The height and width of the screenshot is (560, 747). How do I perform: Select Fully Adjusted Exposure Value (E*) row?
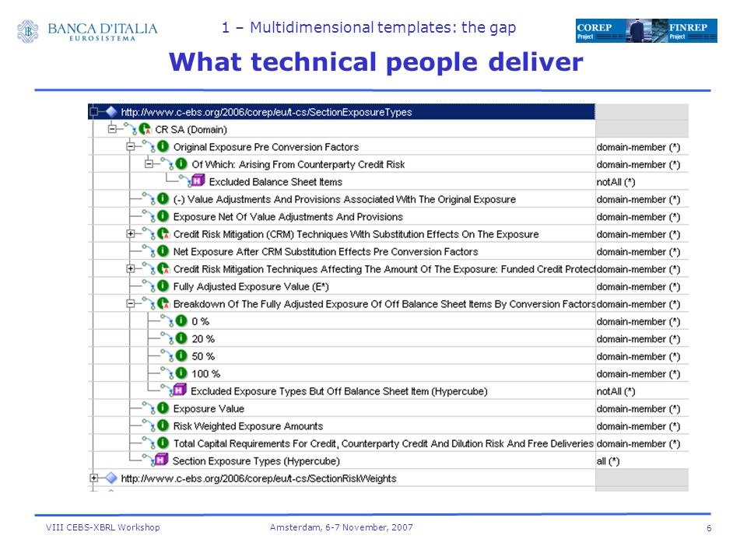[251, 287]
